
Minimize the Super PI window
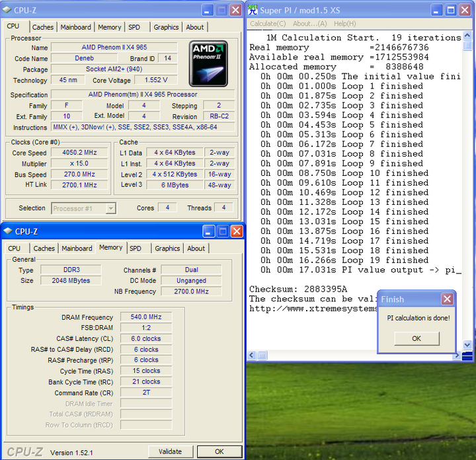click(x=436, y=11)
